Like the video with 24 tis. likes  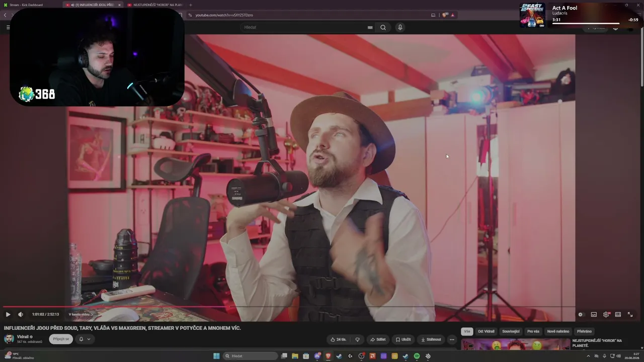click(338, 339)
